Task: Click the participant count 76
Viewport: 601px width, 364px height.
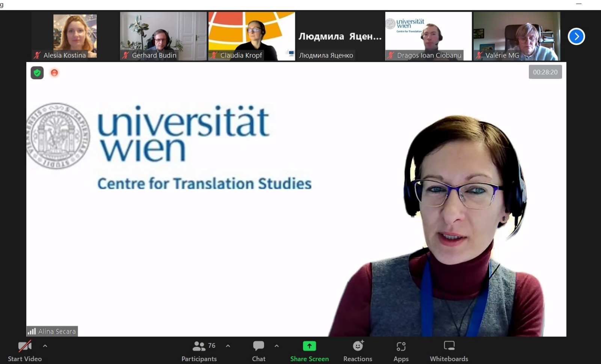Action: tap(212, 346)
